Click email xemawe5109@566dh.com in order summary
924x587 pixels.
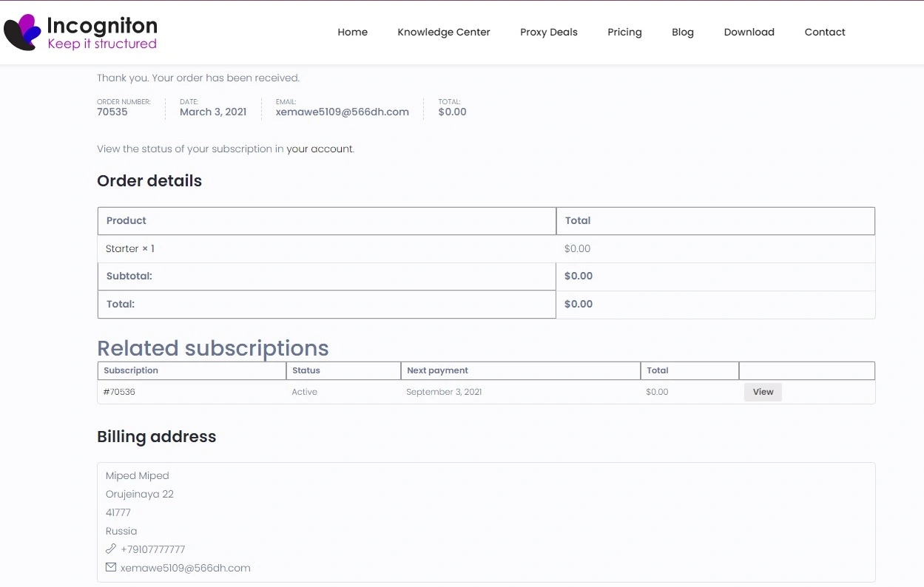[x=343, y=112]
